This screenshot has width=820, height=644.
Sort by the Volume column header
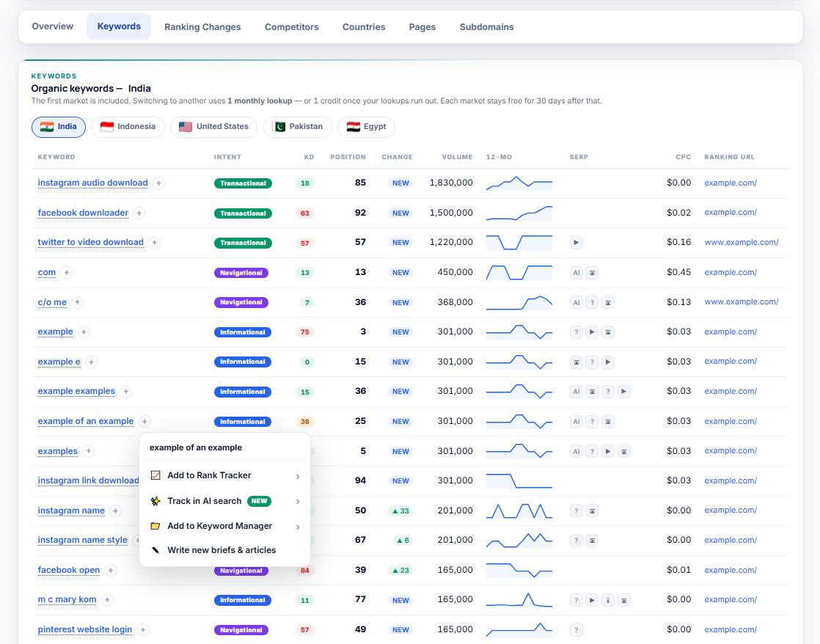[457, 157]
